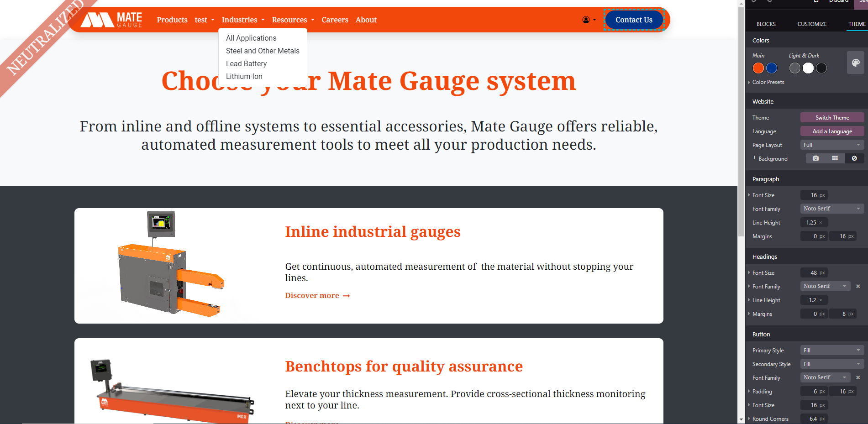
Task: Select the camera image background option
Action: (815, 158)
